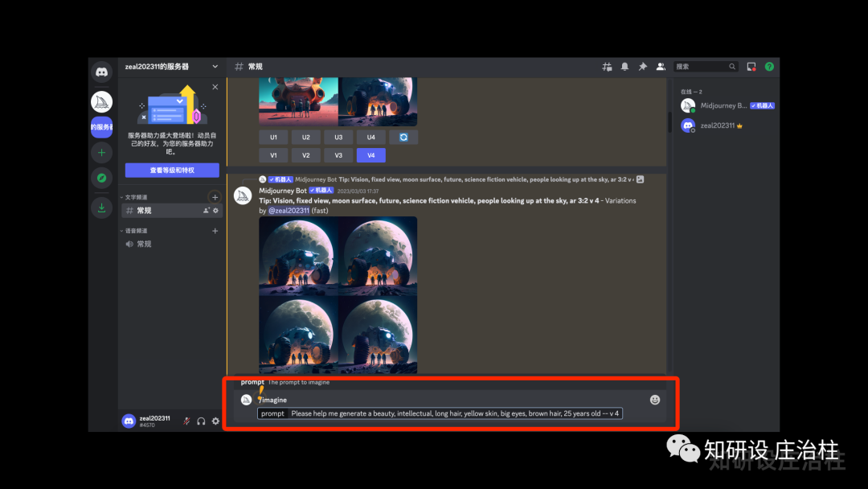
Task: Create variations with V1 button
Action: pyautogui.click(x=273, y=155)
